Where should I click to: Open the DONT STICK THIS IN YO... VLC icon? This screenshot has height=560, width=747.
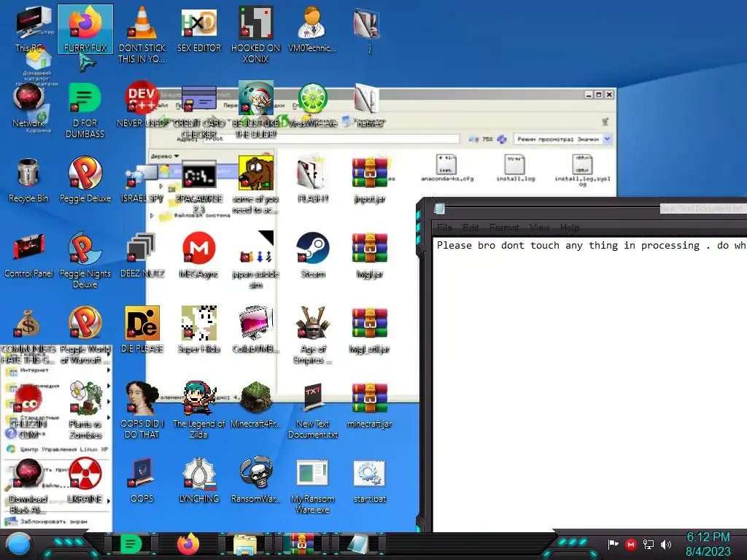[x=142, y=34]
